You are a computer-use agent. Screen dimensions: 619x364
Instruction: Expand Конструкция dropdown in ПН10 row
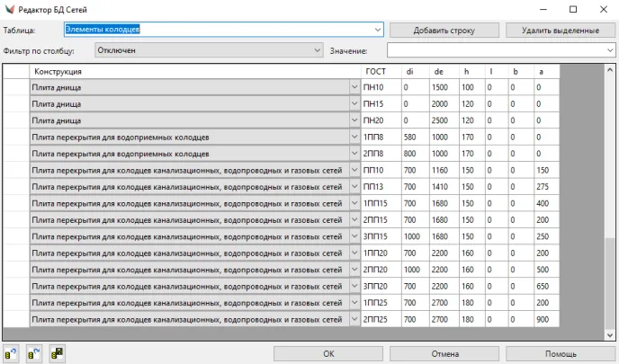[354, 87]
